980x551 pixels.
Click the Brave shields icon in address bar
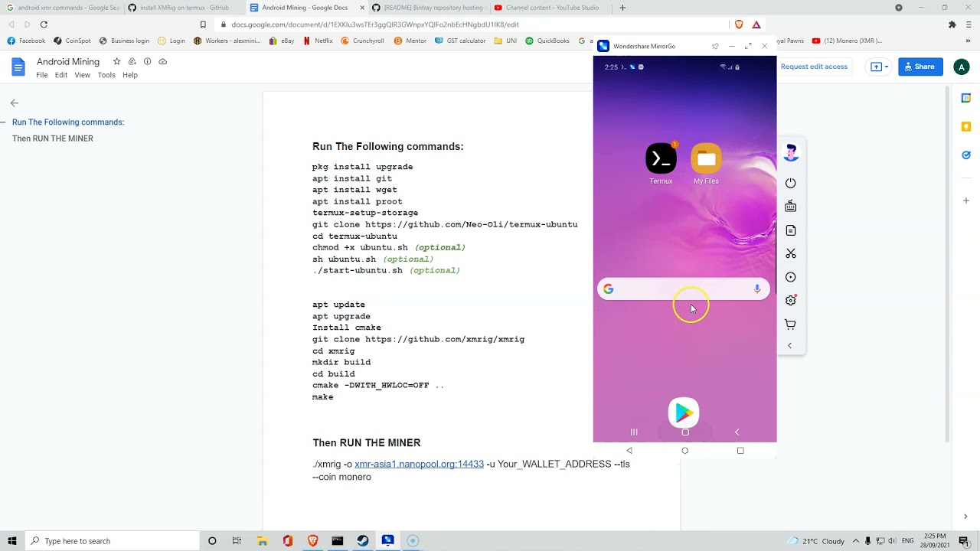coord(739,24)
